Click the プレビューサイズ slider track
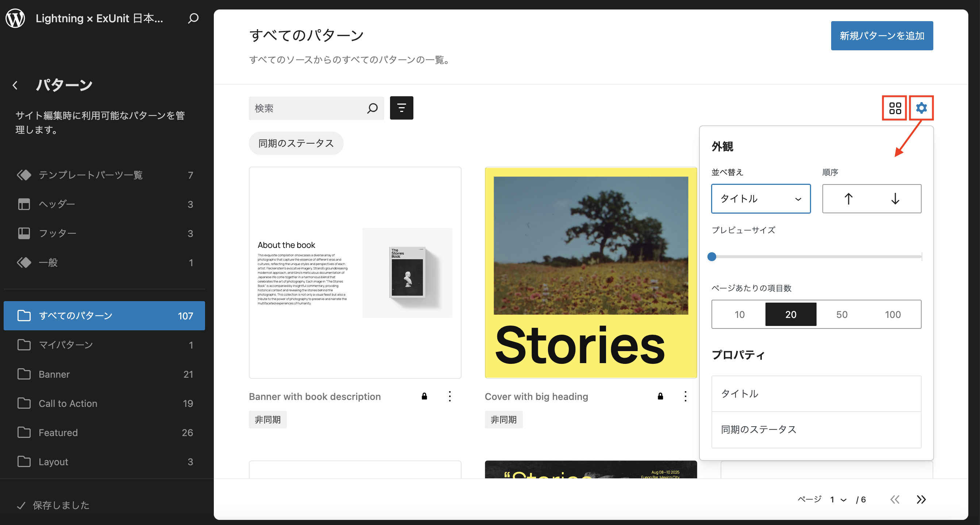The width and height of the screenshot is (980, 525). (817, 257)
